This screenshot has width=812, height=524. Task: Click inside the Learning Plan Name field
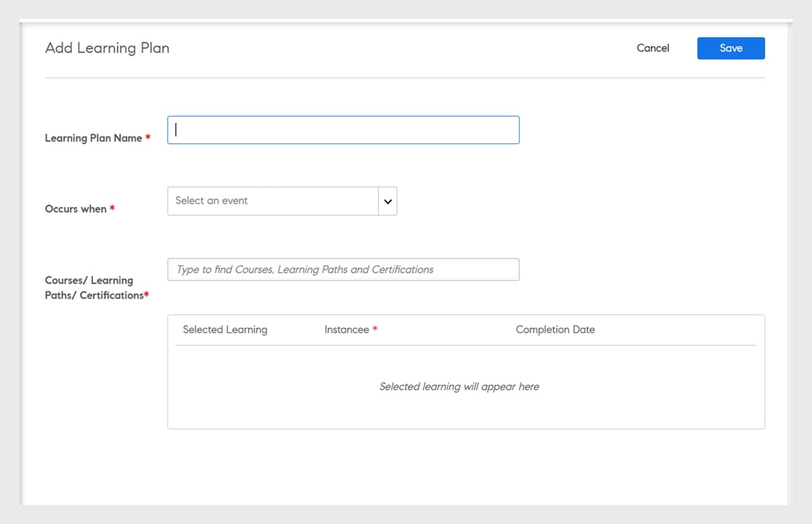click(x=343, y=129)
